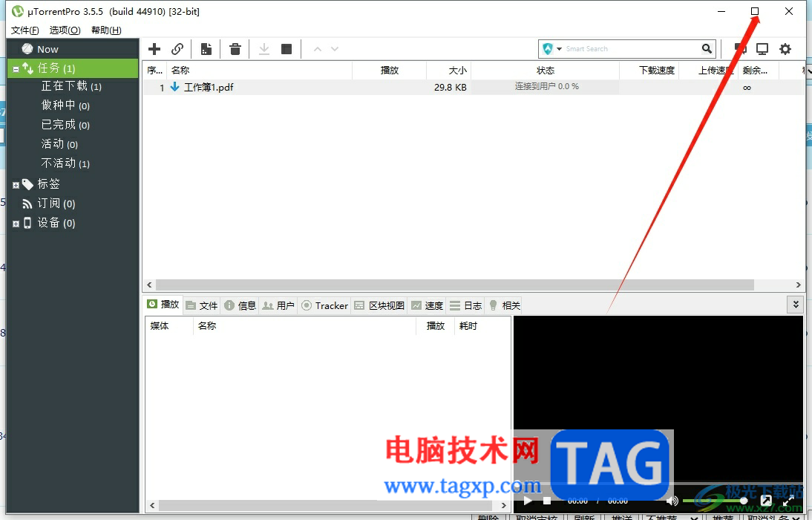This screenshot has width=812, height=520.
Task: Select 活动 (0) filter
Action: 59,144
